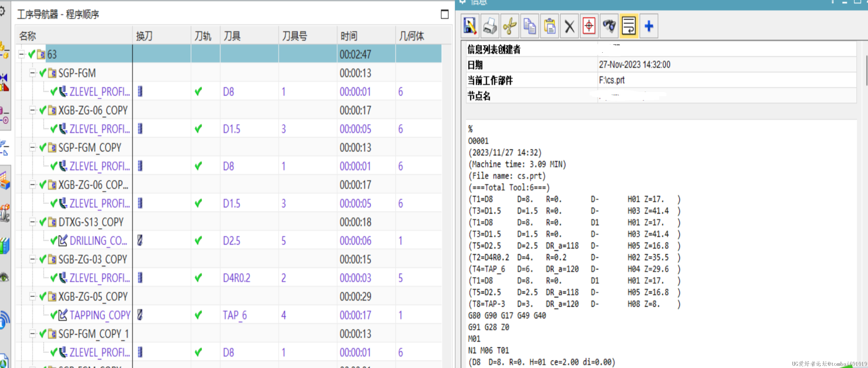Image resolution: width=868 pixels, height=368 pixels.
Task: Click ZLEVEL operation icon under SGP-FGM
Action: coord(63,92)
